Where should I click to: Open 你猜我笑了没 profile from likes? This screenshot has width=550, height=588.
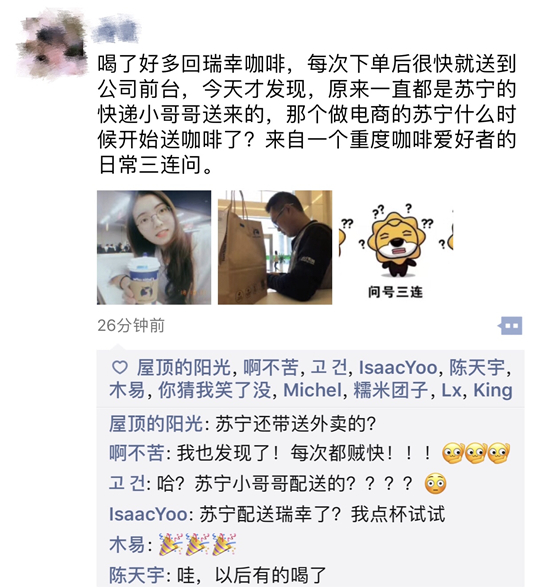[214, 390]
